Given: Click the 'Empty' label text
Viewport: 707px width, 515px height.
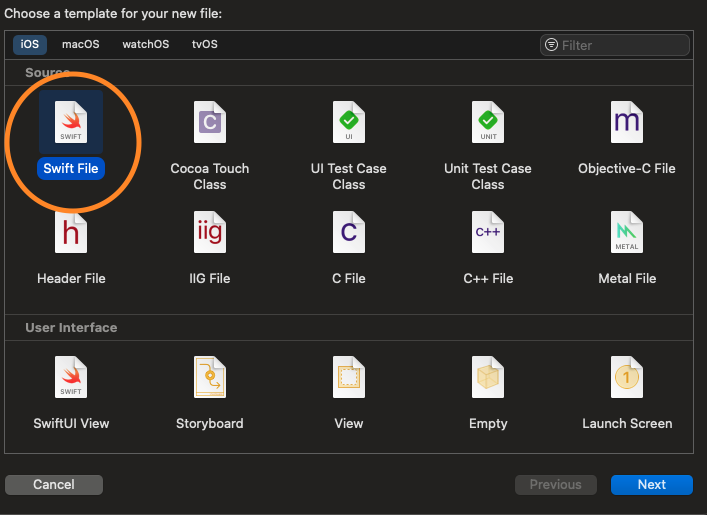Looking at the screenshot, I should [x=488, y=423].
